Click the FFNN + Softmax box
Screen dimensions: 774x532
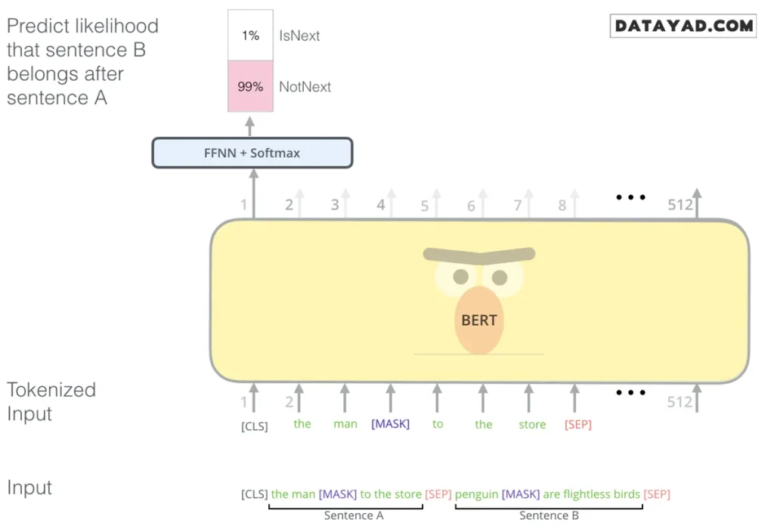tap(252, 153)
